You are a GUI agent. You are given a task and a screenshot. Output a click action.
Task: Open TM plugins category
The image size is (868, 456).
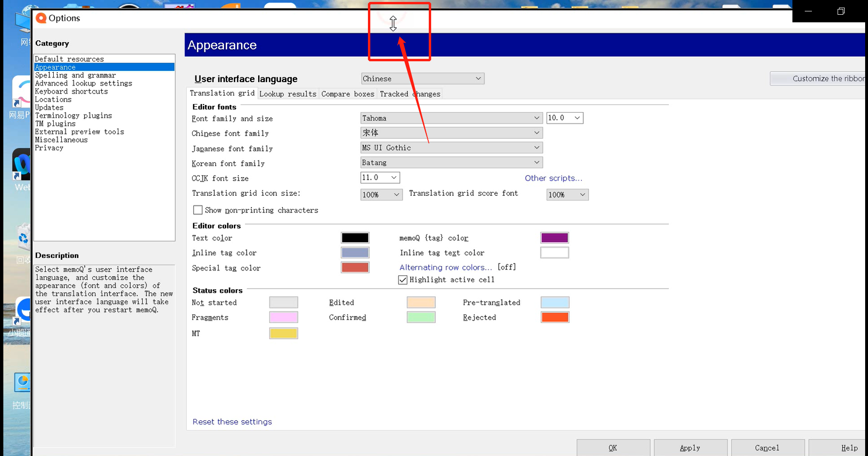click(x=104, y=123)
